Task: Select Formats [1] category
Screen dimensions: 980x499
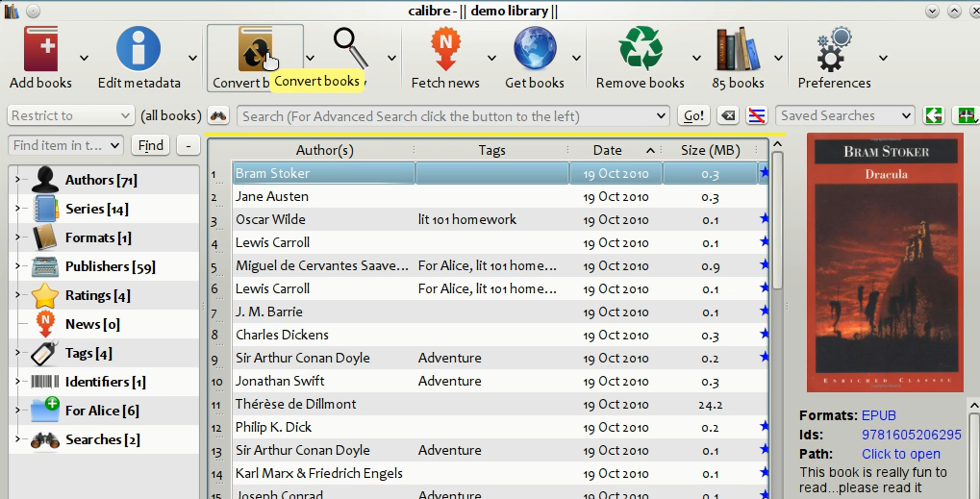Action: pyautogui.click(x=98, y=237)
